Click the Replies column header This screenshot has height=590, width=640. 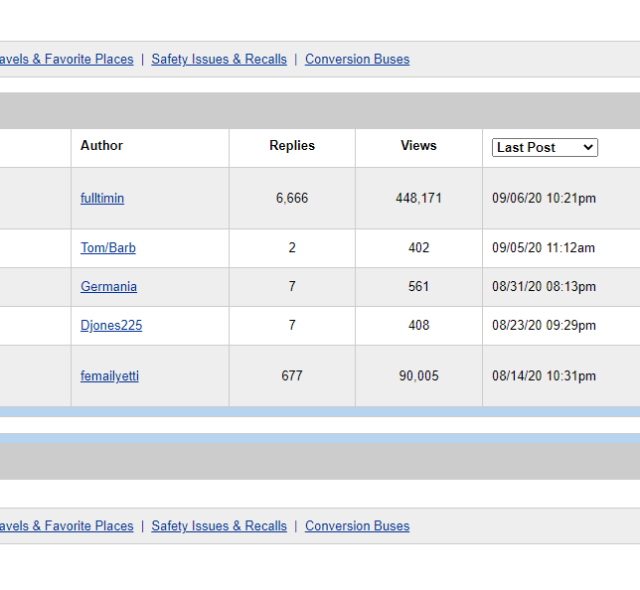pyautogui.click(x=292, y=146)
